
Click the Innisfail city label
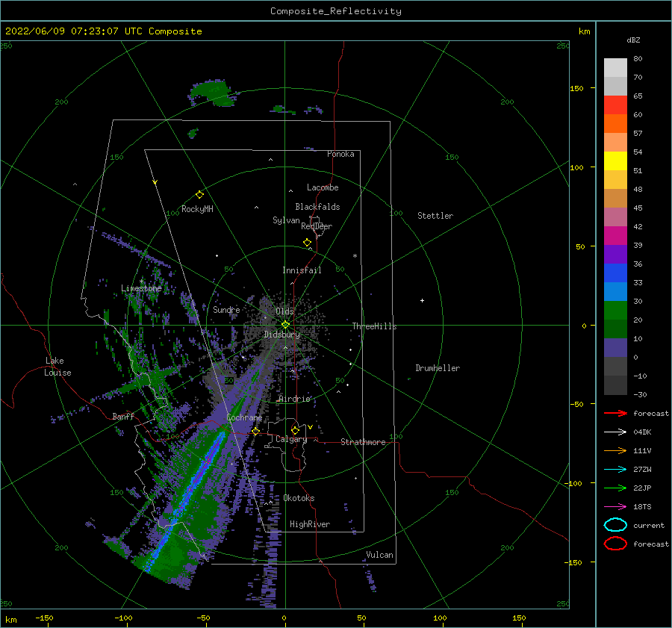tap(302, 270)
